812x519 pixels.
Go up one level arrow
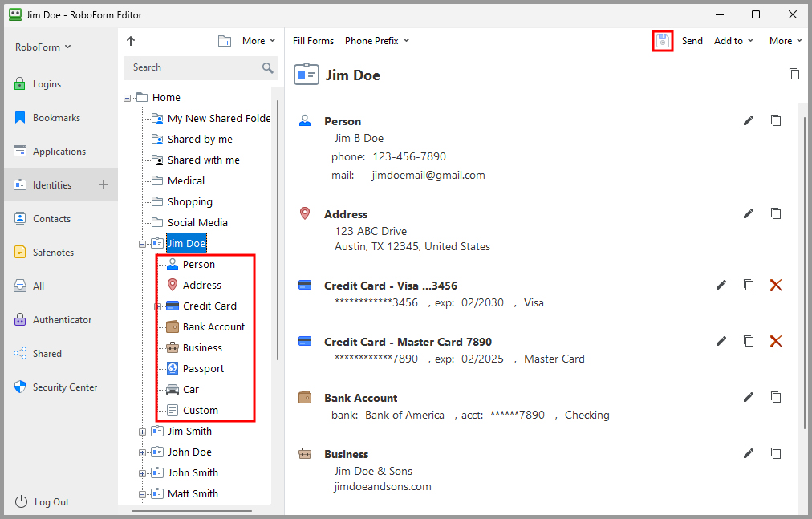tap(131, 41)
